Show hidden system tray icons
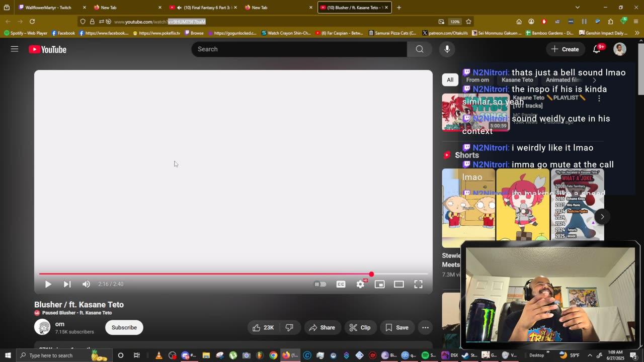Screen dimensions: 644x362 [590, 355]
